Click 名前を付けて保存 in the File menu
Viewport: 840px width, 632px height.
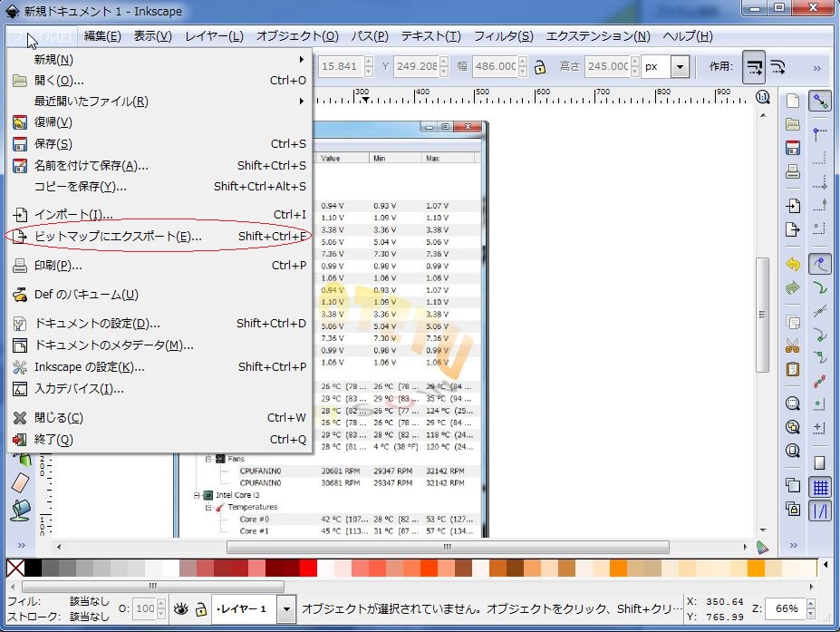coord(91,165)
